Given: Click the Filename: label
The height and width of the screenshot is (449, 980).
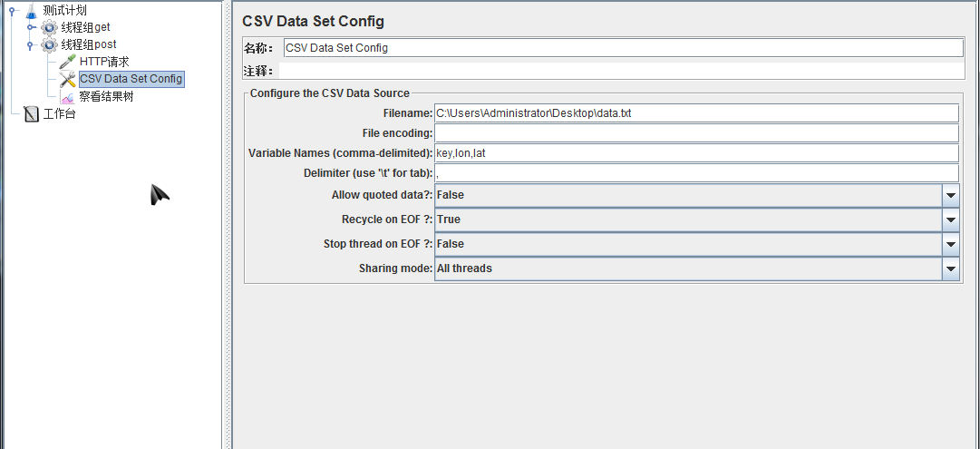Looking at the screenshot, I should coord(407,113).
